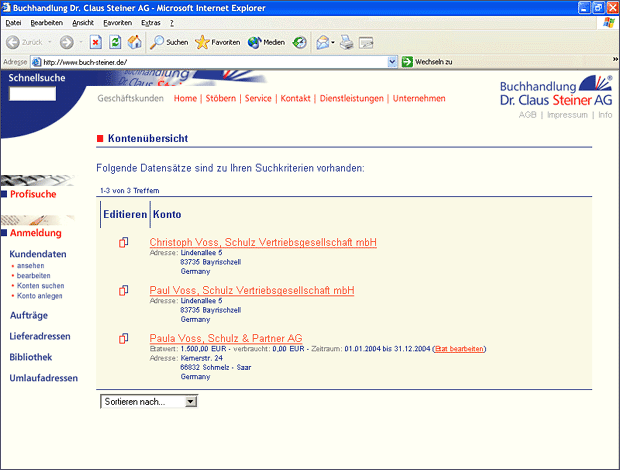The image size is (620, 470).
Task: Click the Refresh page icon
Action: pos(115,42)
